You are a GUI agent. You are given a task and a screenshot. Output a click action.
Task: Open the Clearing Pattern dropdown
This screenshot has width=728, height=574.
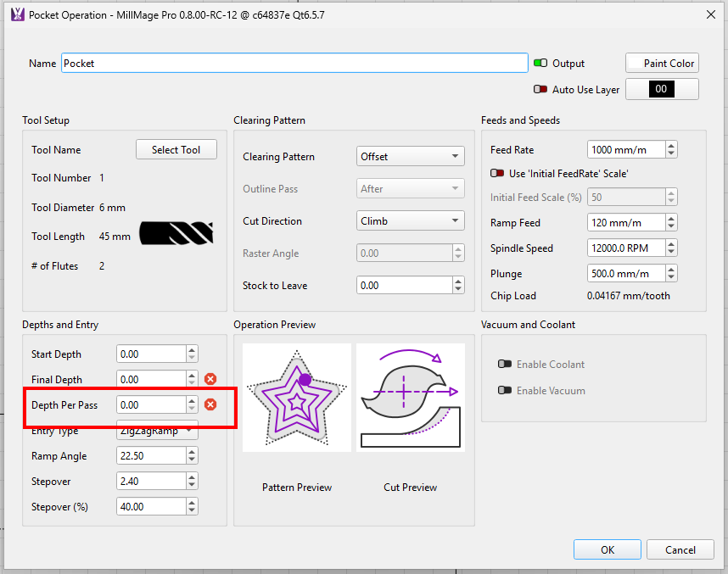pyautogui.click(x=410, y=157)
